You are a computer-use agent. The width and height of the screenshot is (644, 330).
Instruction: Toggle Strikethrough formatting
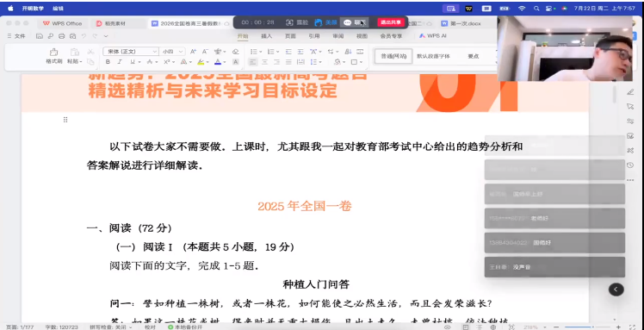150,62
